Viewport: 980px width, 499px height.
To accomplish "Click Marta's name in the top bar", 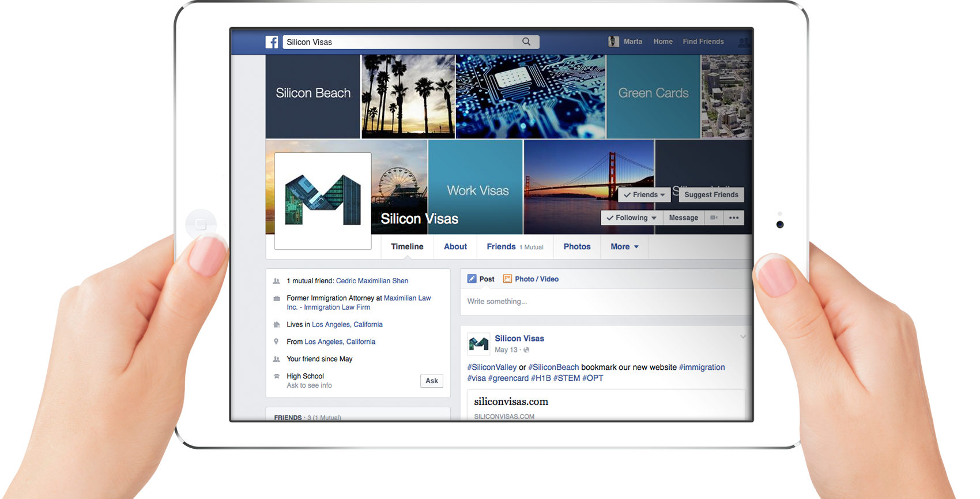I will coord(633,42).
